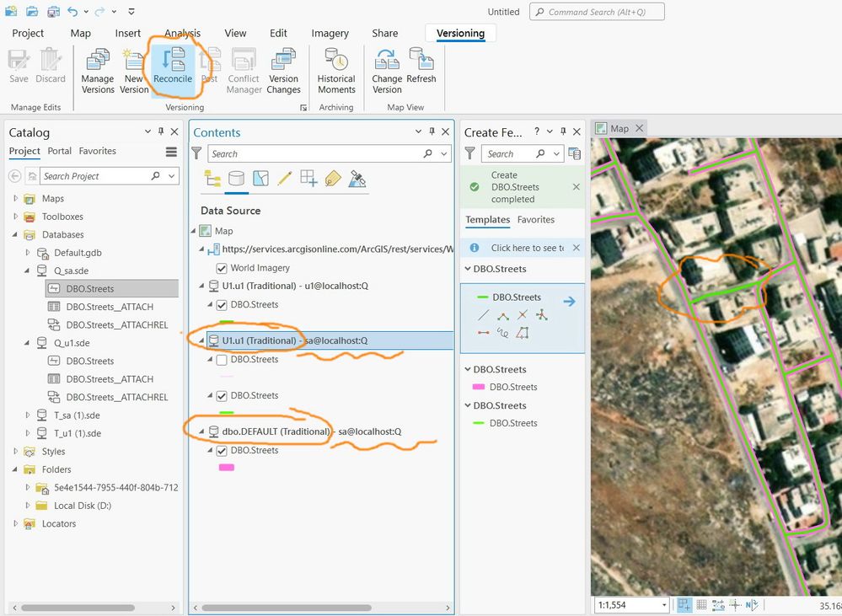Select List By Data Source view
The width and height of the screenshot is (842, 616).
(236, 179)
